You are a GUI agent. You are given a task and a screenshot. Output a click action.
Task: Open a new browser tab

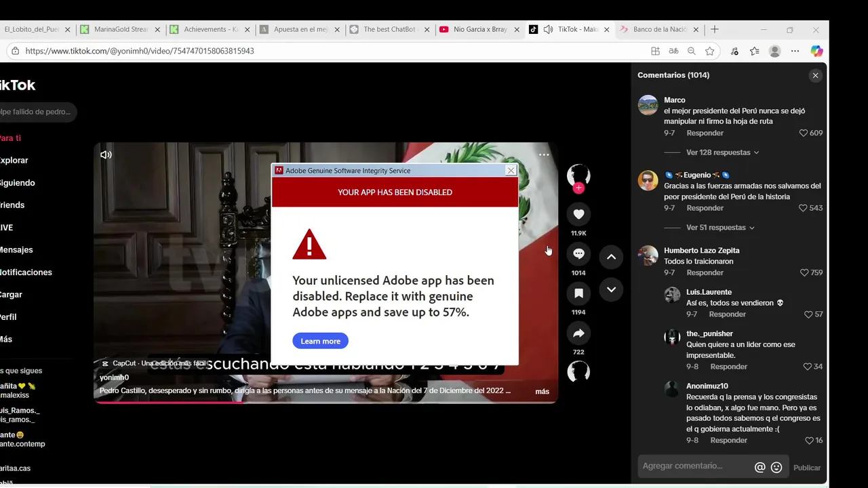pos(714,29)
